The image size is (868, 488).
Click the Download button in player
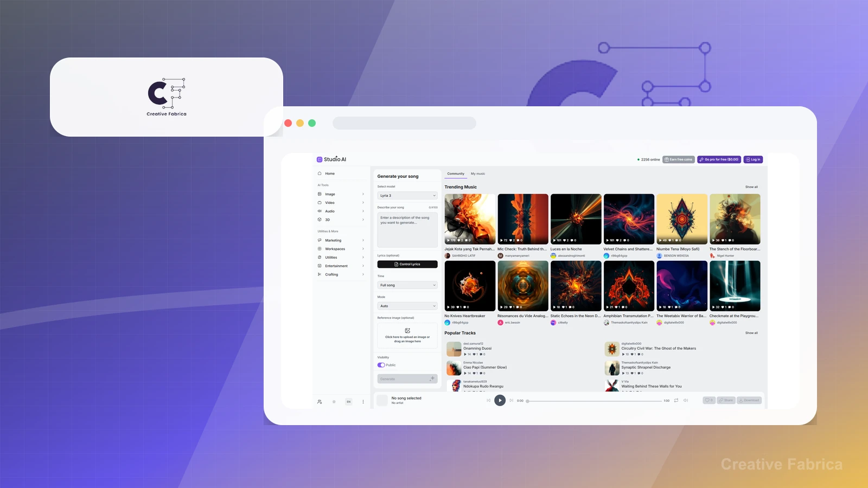click(749, 400)
